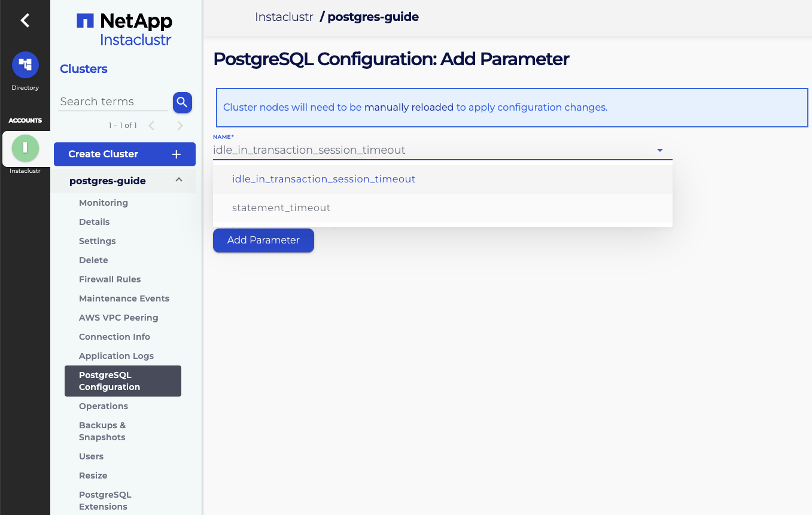
Task: Click the Search terms input field
Action: tap(114, 102)
